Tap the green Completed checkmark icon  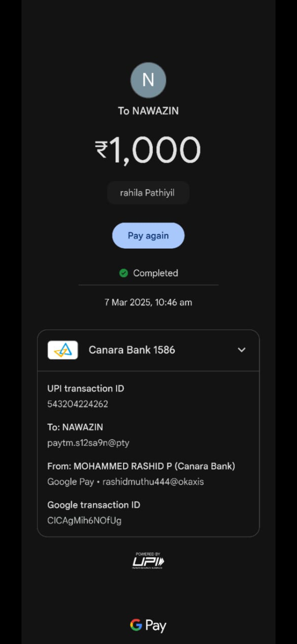(x=123, y=273)
